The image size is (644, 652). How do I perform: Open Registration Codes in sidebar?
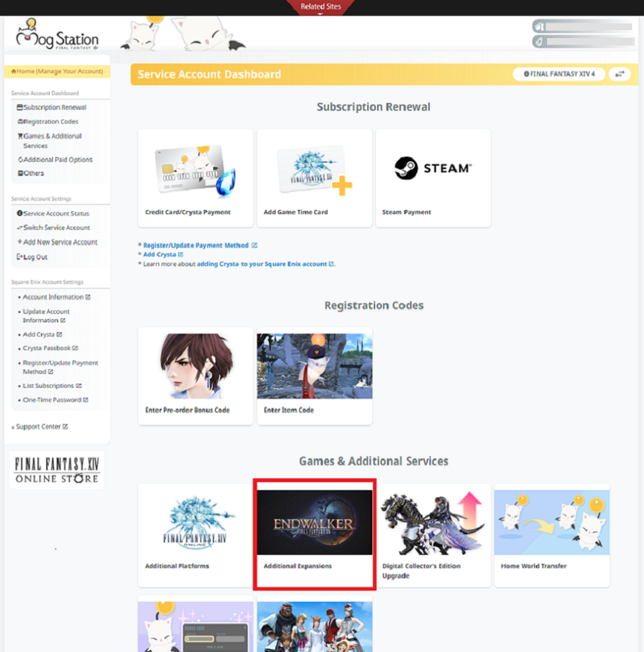click(47, 122)
